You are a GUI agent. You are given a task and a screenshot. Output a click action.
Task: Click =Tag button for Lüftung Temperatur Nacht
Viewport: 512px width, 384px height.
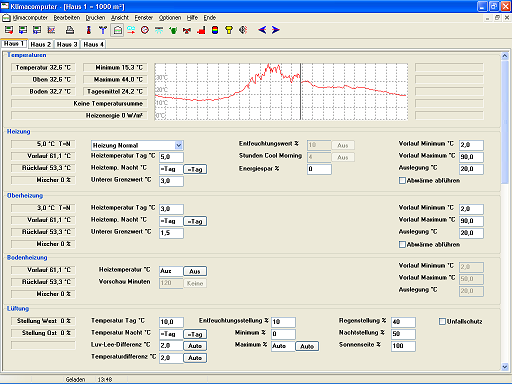point(195,334)
